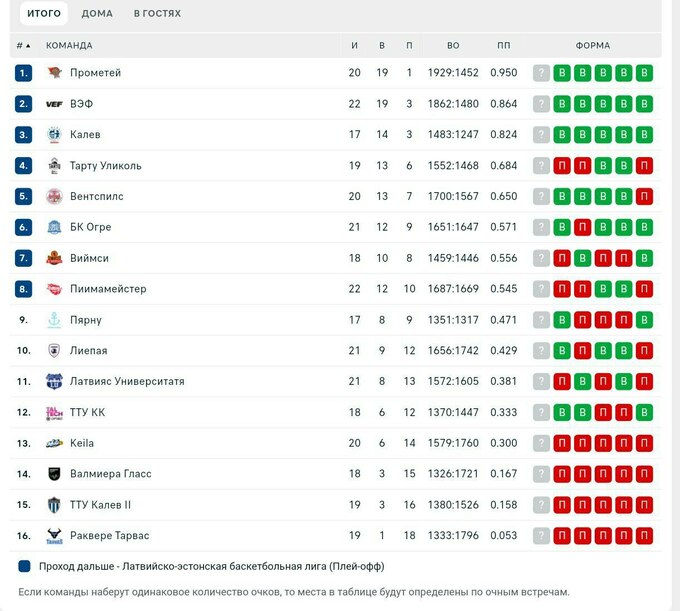Image resolution: width=680 pixels, height=611 pixels.
Task: Click the grey upcoming match badge for Прометей
Action: (541, 73)
